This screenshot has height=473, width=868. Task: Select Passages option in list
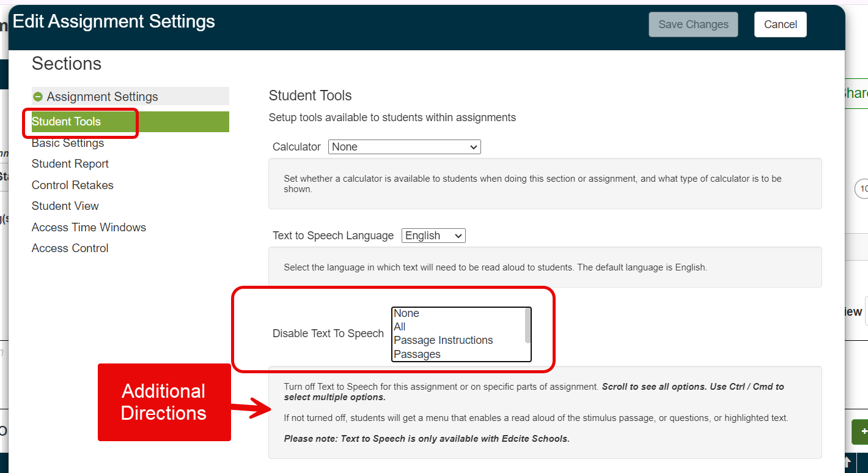click(458, 354)
